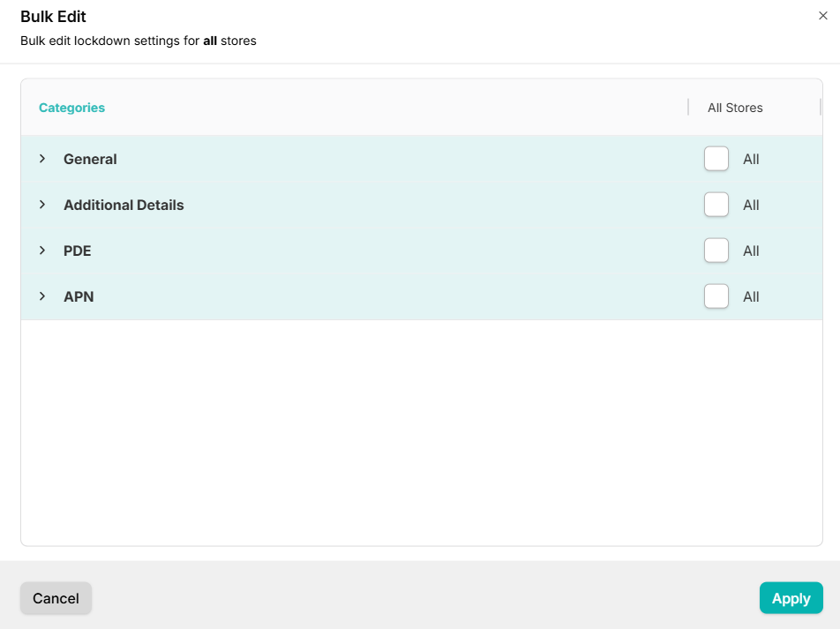Expand the General category chevron
Viewport: 840px width, 629px height.
[x=41, y=159]
